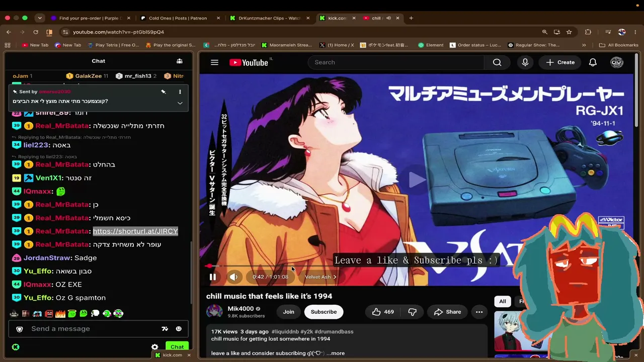Click the youtube.com address bar

(x=302, y=32)
